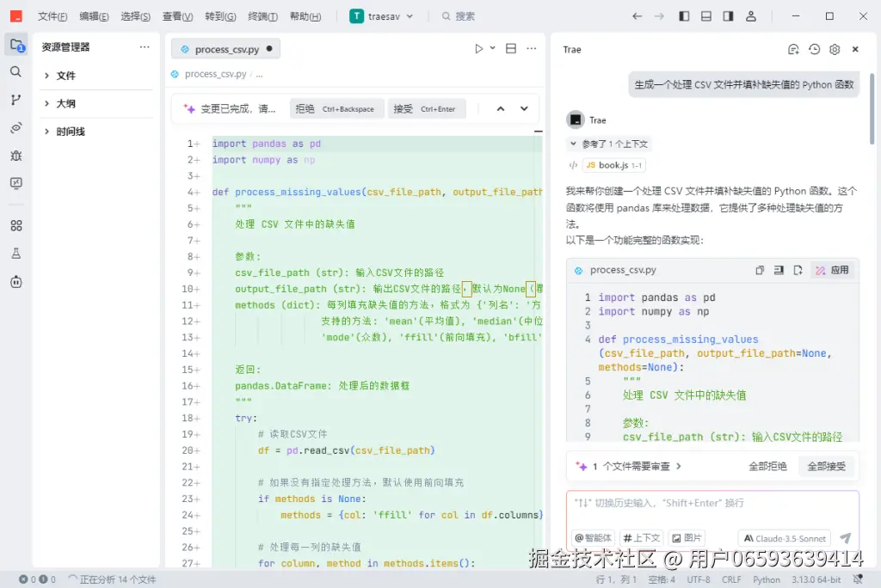Open the Run and Debug view
Viewport: 881px width, 588px height.
pyautogui.click(x=16, y=156)
